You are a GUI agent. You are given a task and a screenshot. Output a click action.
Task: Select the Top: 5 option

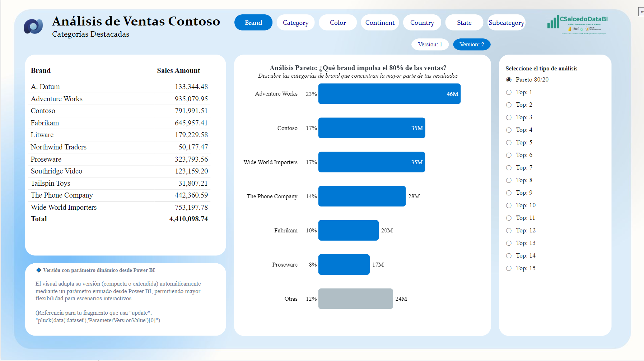coord(509,142)
